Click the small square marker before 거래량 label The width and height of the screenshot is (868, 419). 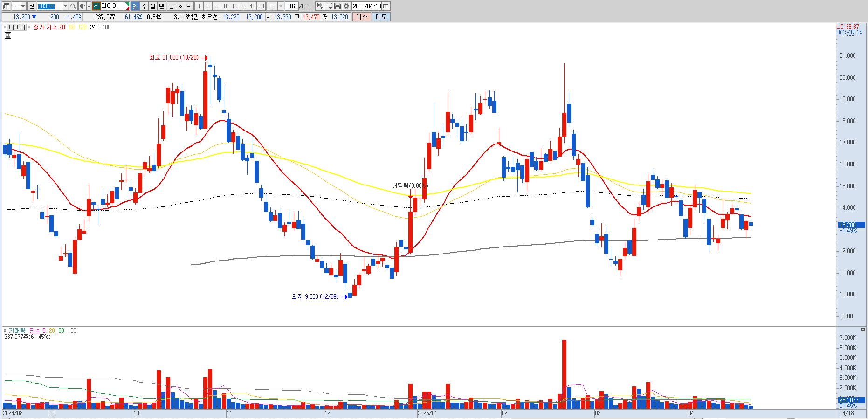5,330
